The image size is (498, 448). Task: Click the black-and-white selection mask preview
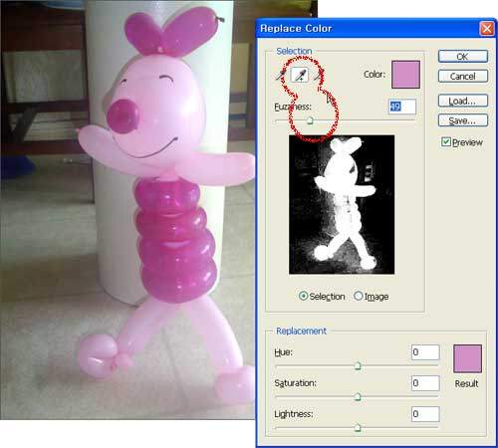tap(342, 204)
